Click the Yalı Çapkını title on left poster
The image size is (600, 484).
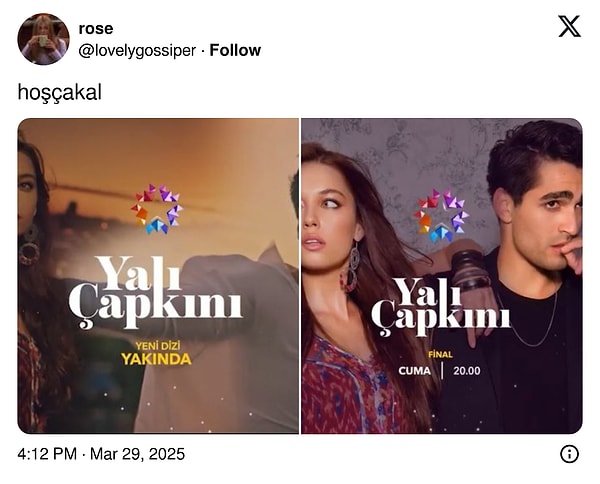point(156,292)
